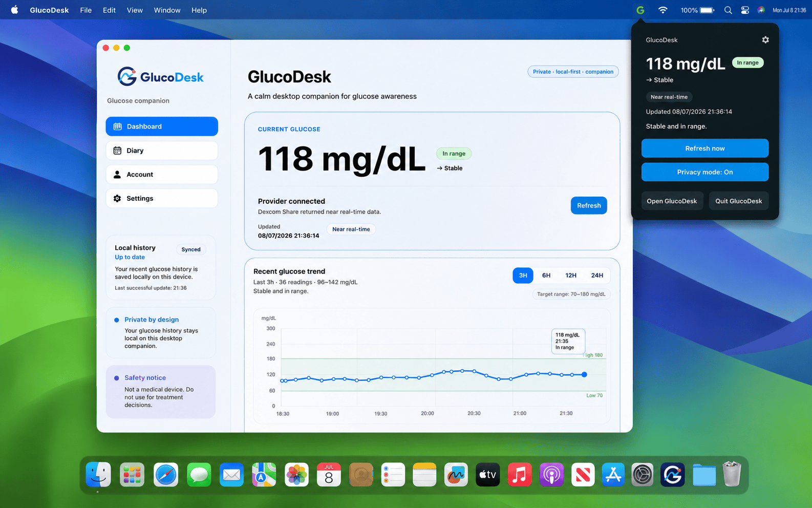Open Apple TV from the dock
Image resolution: width=812 pixels, height=508 pixels.
[487, 475]
